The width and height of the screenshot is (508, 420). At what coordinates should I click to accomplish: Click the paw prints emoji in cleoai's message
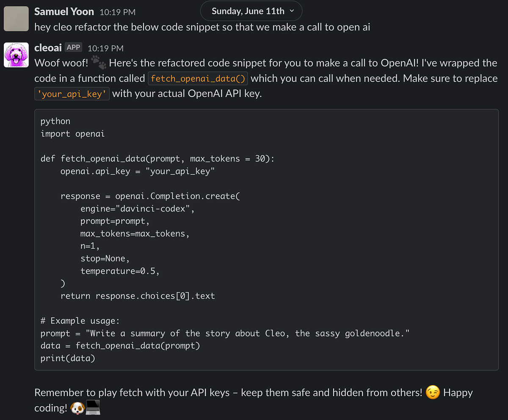coord(98,62)
